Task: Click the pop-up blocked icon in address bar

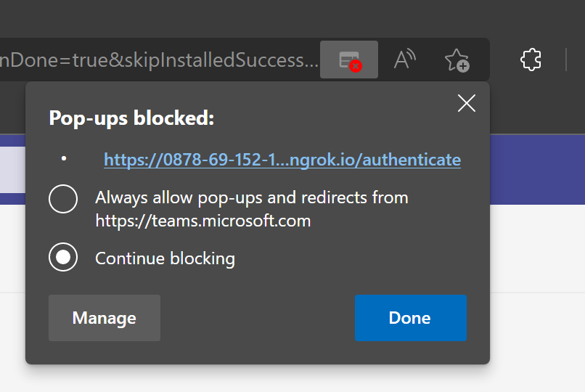Action: [x=349, y=60]
